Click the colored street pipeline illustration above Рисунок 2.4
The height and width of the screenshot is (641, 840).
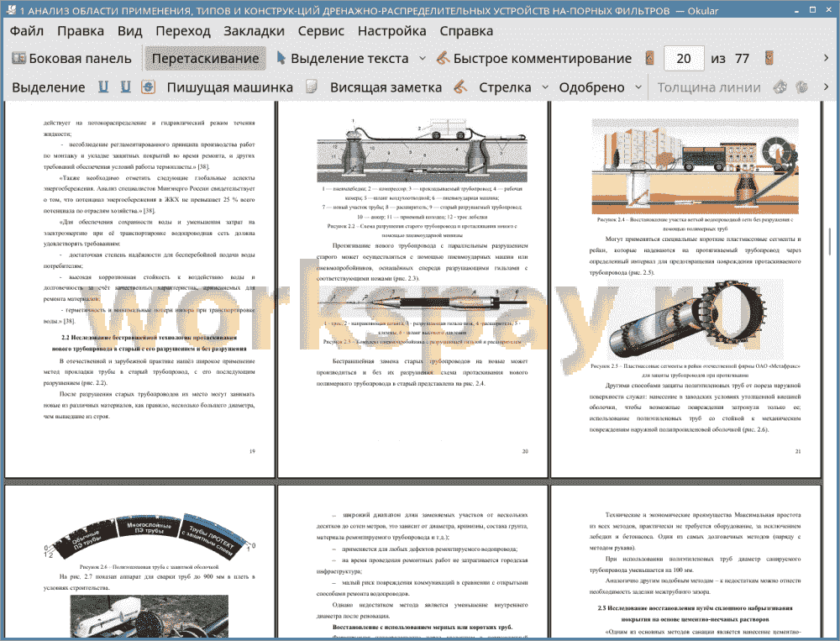695,166
